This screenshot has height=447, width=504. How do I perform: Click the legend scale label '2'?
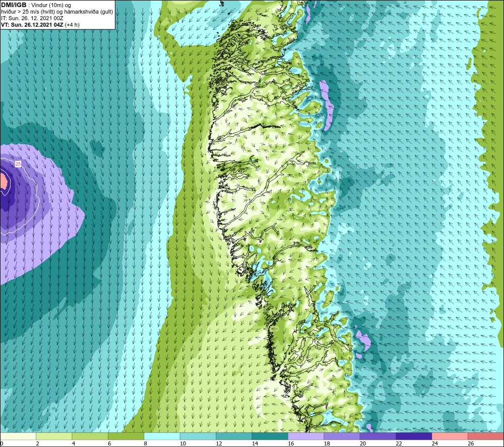(x=38, y=443)
